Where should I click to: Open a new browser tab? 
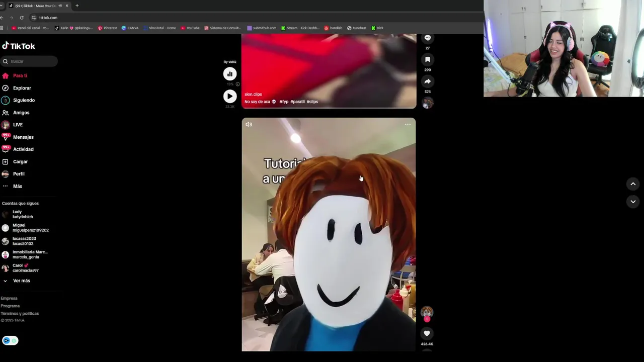(x=77, y=6)
